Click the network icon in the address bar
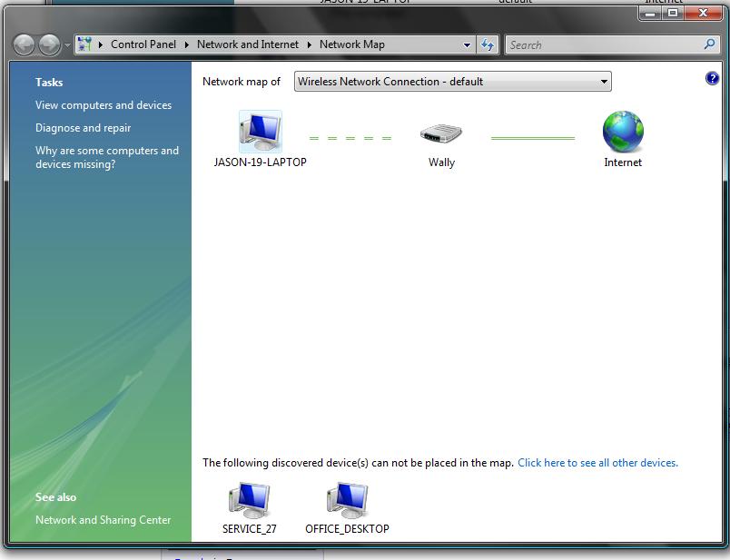The height and width of the screenshot is (560, 730). (x=84, y=44)
